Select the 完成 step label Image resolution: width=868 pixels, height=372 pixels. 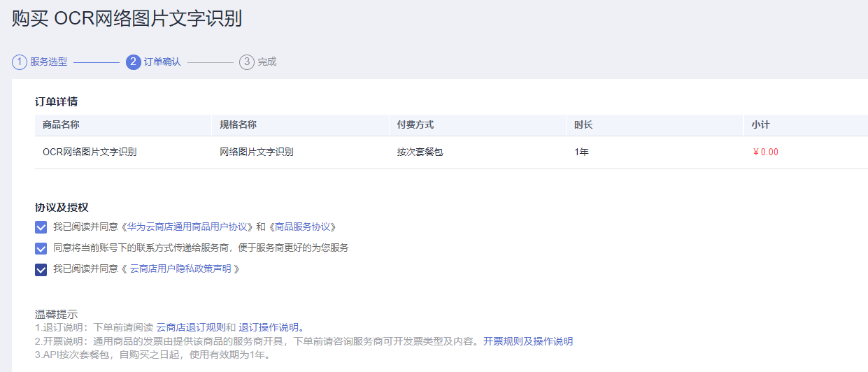266,62
